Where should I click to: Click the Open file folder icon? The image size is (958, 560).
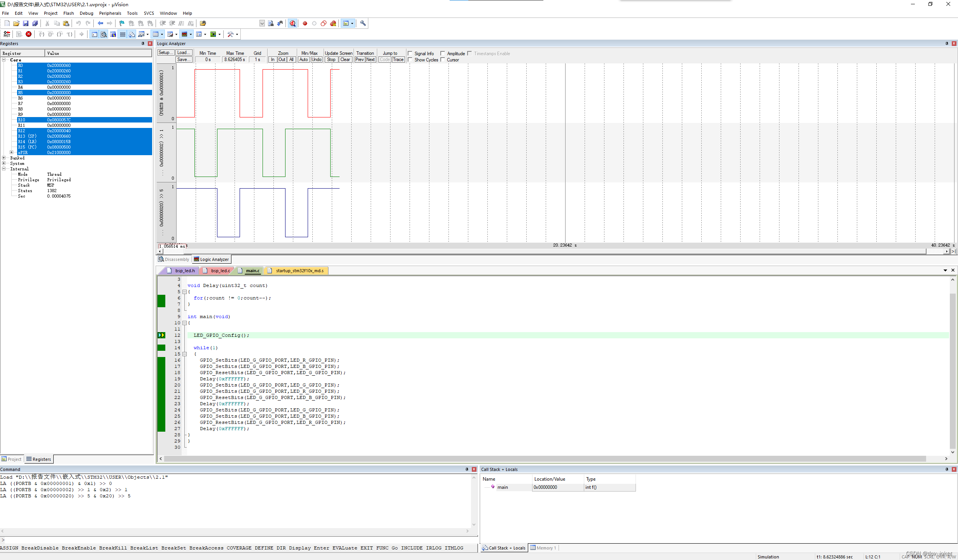pyautogui.click(x=16, y=23)
